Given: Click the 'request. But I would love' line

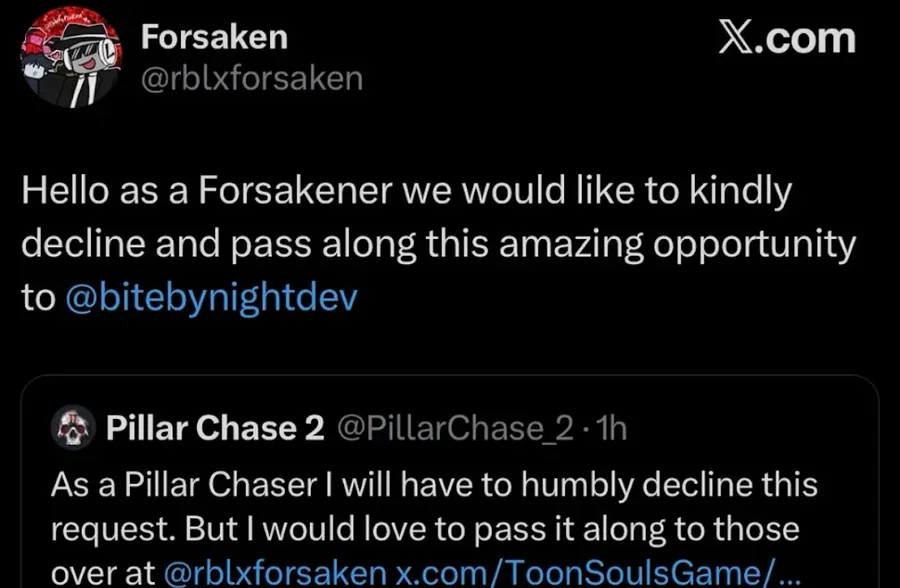Looking at the screenshot, I should pos(425,528).
